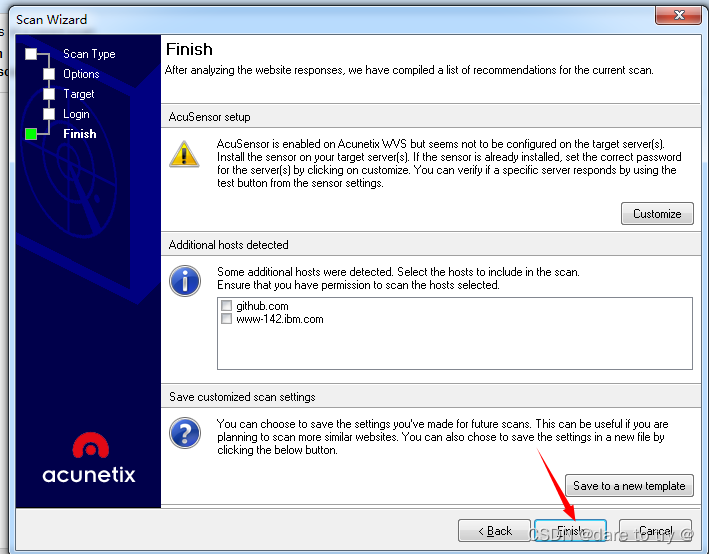Screen dimensions: 709x554
Task: Go Back to the previous wizard step
Action: [x=494, y=530]
